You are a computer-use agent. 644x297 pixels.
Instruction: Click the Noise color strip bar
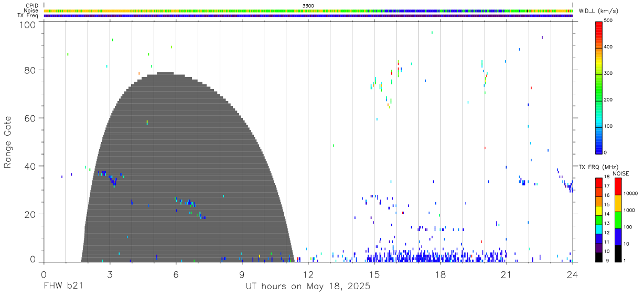(308, 10)
